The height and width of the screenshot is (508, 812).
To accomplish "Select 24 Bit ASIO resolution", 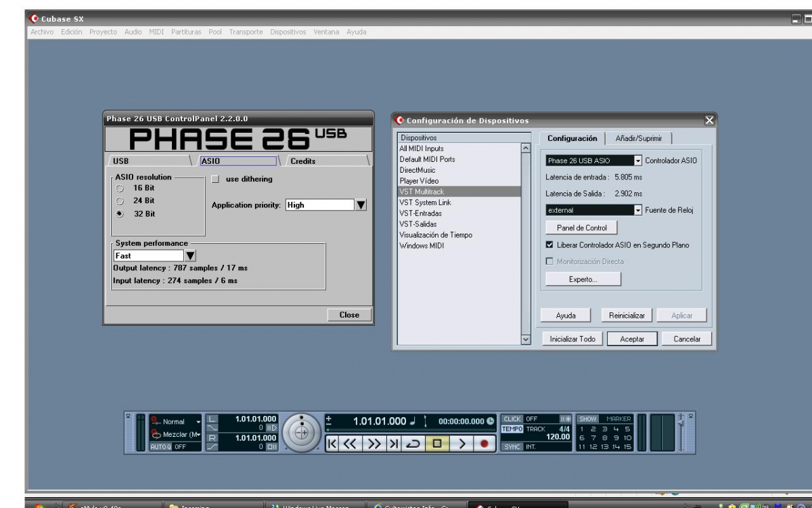I will [x=120, y=201].
